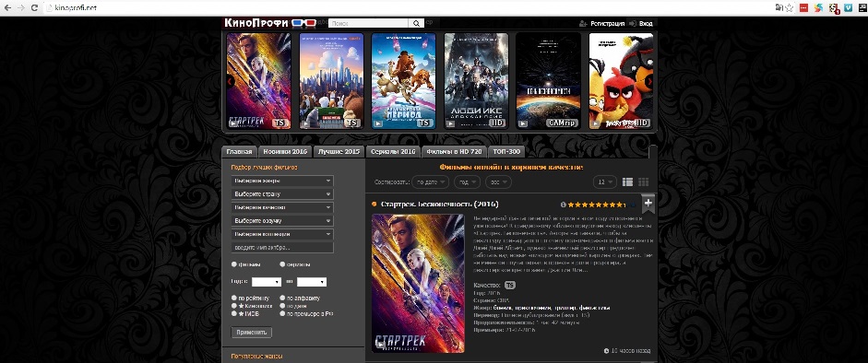Select the фильмы radio button
The height and width of the screenshot is (363, 868).
234,264
